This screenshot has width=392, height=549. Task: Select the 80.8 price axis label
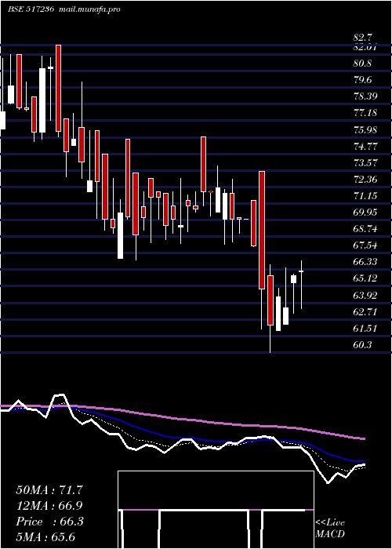coord(362,64)
